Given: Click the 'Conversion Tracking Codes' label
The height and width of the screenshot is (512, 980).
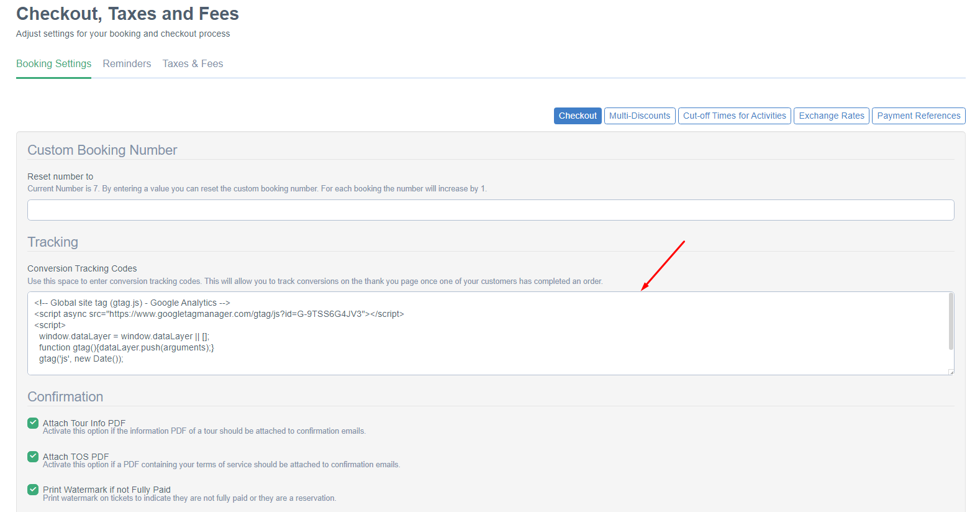Looking at the screenshot, I should click(x=82, y=268).
